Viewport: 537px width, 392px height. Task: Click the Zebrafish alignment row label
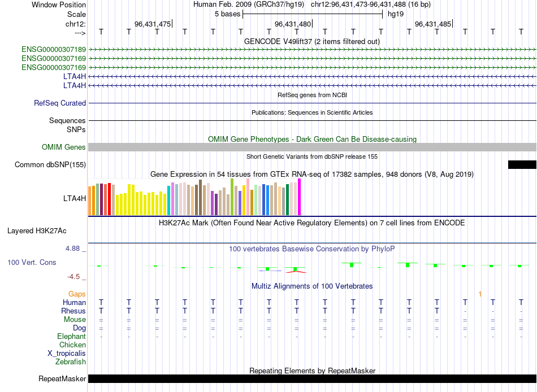[71, 362]
